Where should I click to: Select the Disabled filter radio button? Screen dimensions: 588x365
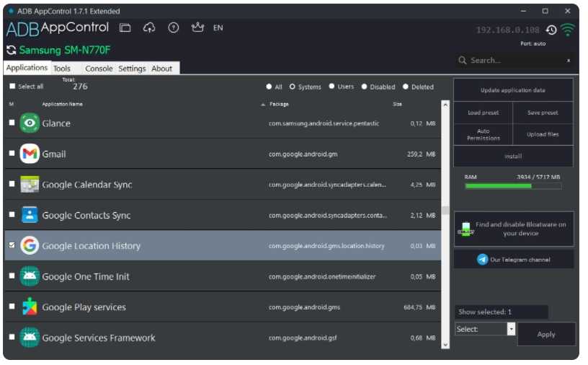365,87
